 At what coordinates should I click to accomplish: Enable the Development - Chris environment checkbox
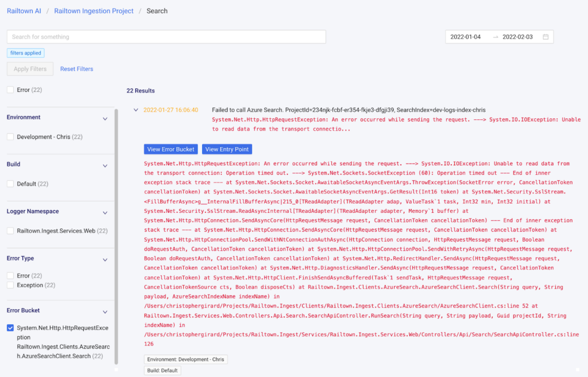pos(10,137)
